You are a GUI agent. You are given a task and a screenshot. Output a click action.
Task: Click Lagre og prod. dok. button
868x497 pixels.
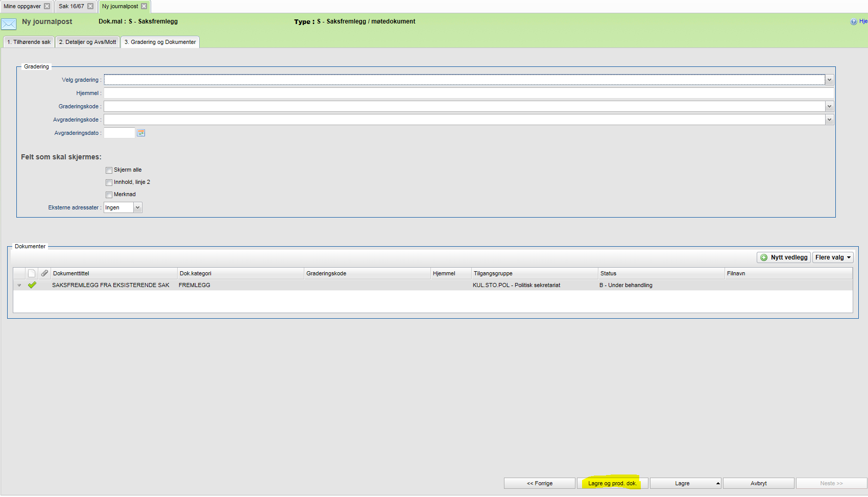(612, 483)
